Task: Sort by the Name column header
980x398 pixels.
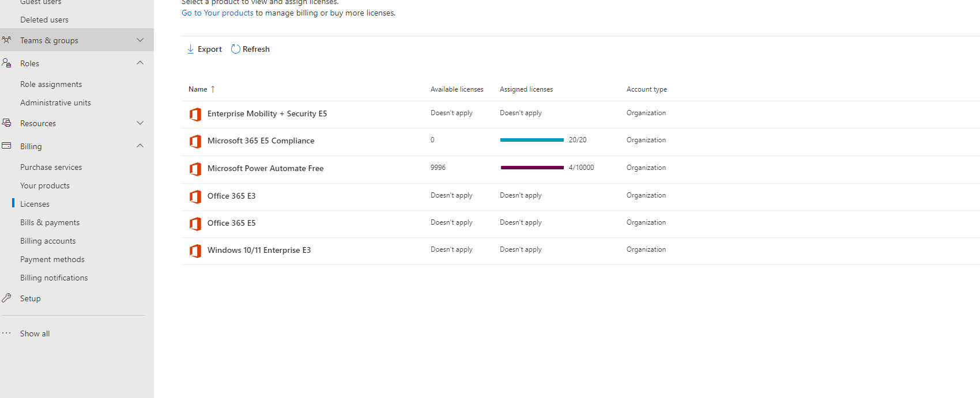Action: pyautogui.click(x=198, y=89)
